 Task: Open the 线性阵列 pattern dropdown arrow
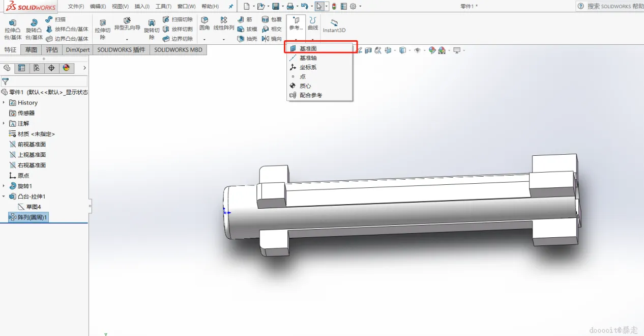(x=224, y=39)
